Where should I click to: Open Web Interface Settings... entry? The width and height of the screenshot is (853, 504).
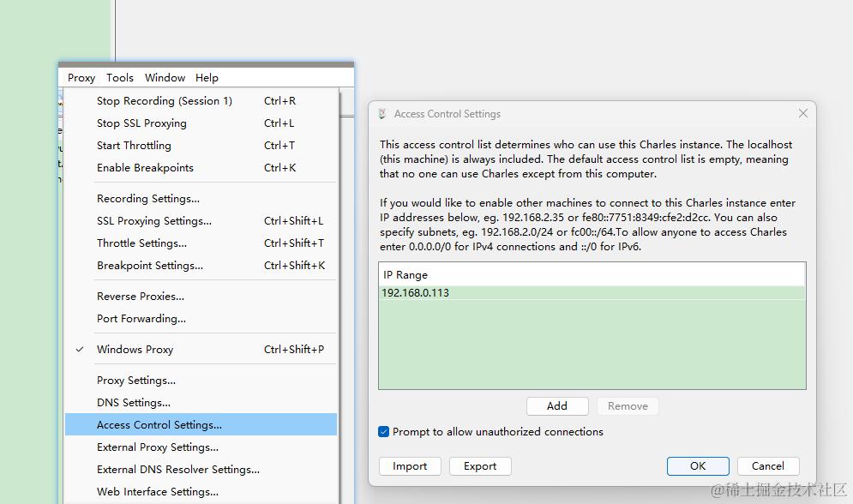point(201,492)
